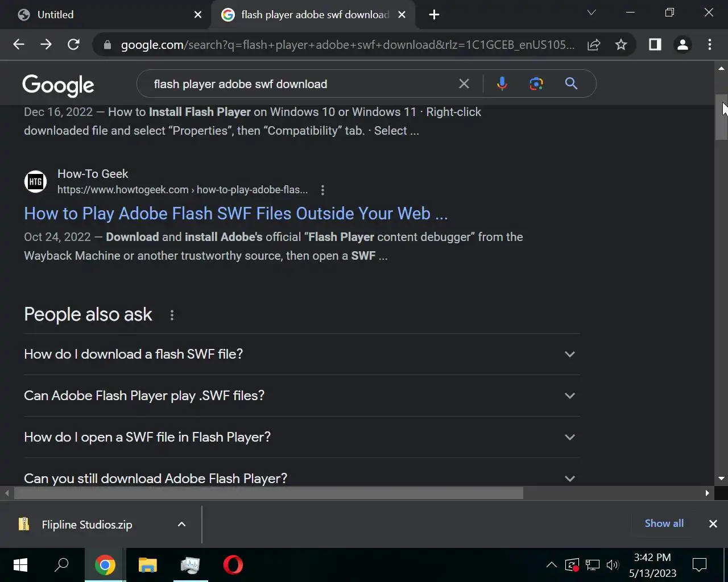Screen dimensions: 728x582
Task: Open the clock showing 3:42 PM
Action: (652, 565)
